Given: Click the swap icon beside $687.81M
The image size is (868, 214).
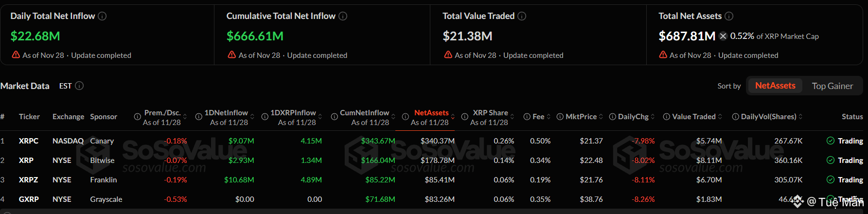Looking at the screenshot, I should tap(723, 36).
